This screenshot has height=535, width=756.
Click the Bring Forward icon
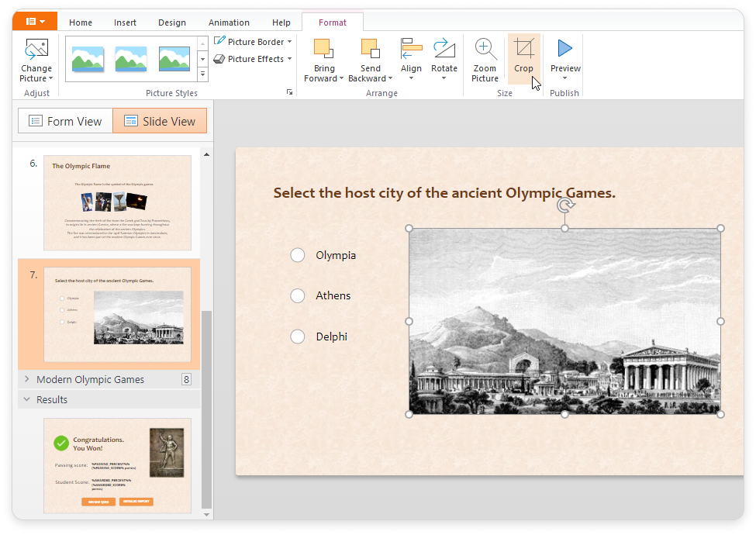(x=323, y=49)
